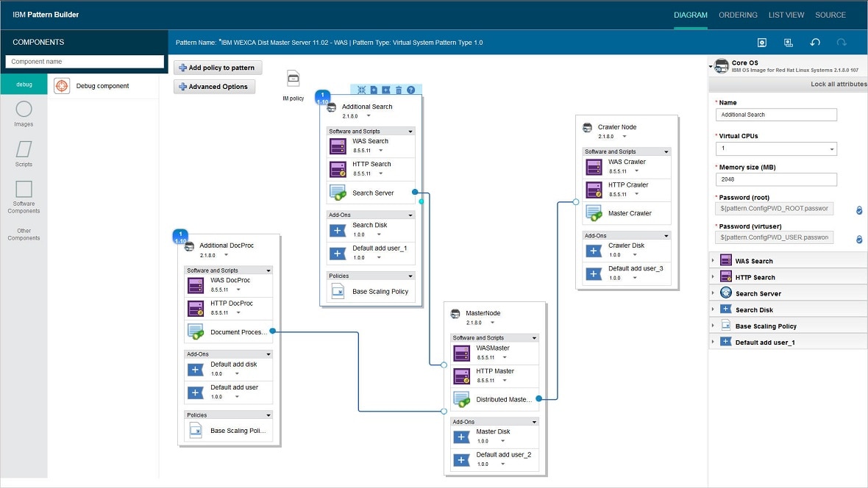The image size is (868, 488).
Task: Select the Distributed Master script icon
Action: tap(462, 399)
